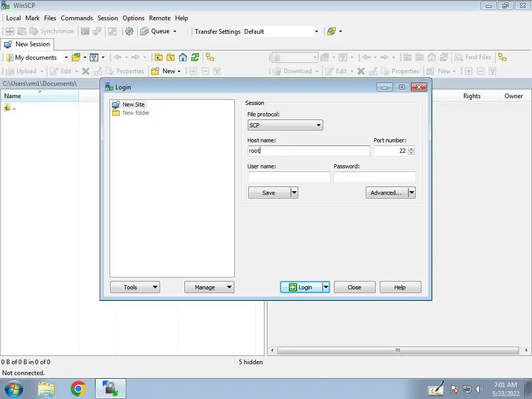The width and height of the screenshot is (532, 399).
Task: Open the Commands menu
Action: [x=77, y=18]
